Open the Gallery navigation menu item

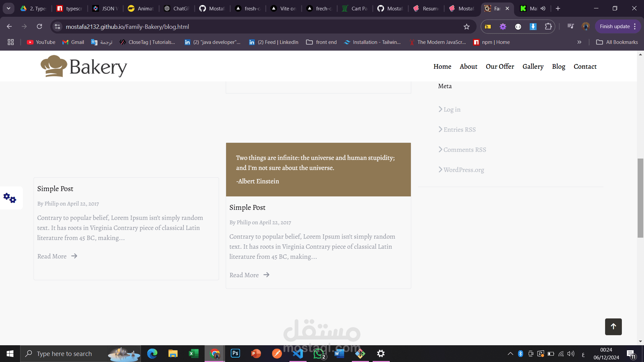(x=533, y=66)
